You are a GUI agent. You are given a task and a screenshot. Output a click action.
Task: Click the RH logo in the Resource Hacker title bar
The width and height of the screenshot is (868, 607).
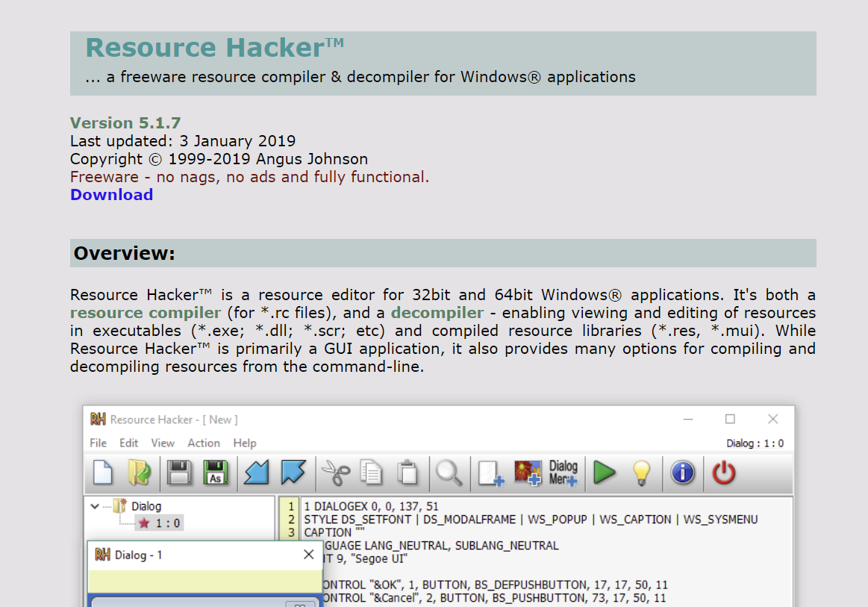point(98,420)
